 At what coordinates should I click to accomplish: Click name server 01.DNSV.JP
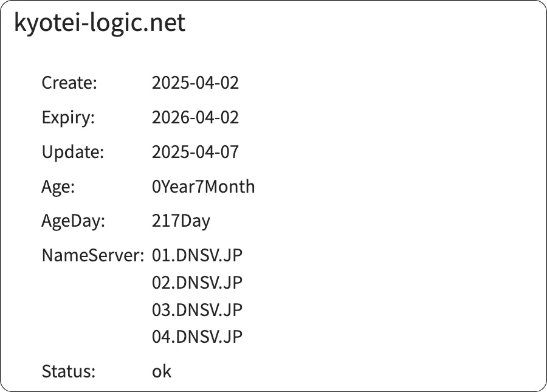click(x=197, y=255)
